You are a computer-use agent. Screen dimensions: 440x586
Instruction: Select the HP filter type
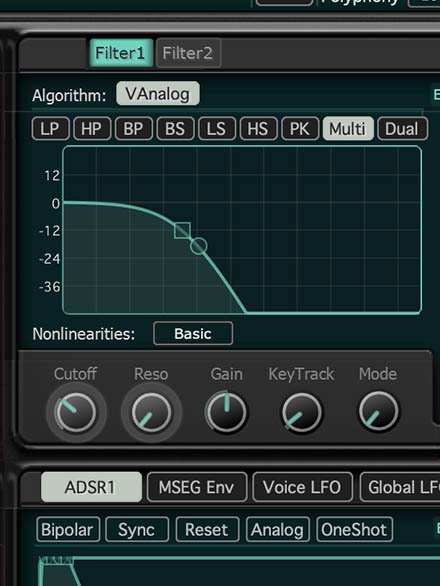tap(92, 129)
